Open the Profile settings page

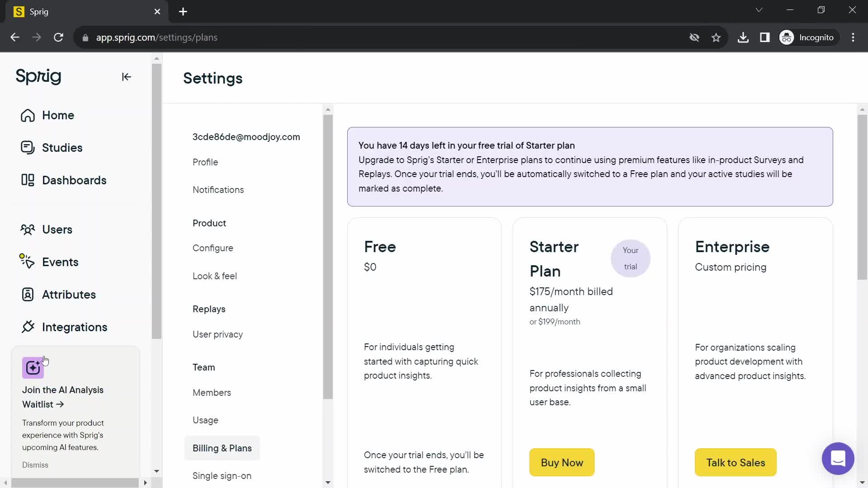(205, 161)
